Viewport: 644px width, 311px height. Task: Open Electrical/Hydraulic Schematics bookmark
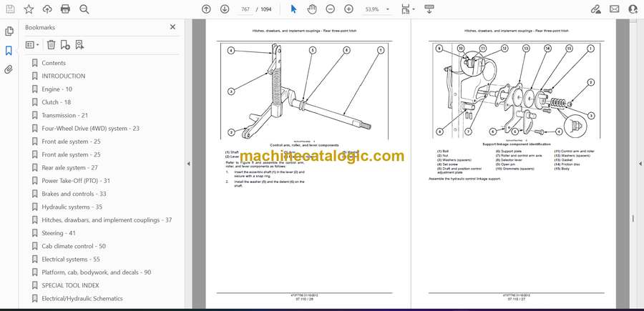[x=82, y=298]
